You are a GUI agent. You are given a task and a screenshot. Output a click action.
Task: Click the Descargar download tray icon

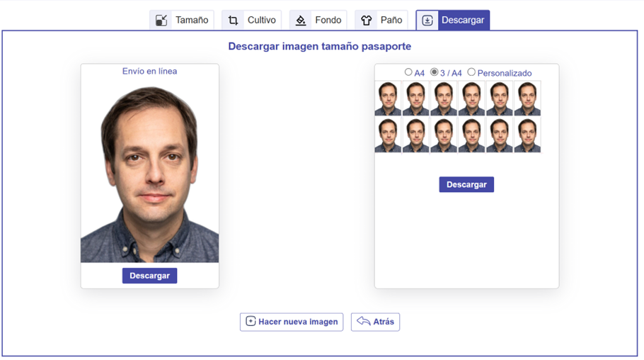pos(427,20)
